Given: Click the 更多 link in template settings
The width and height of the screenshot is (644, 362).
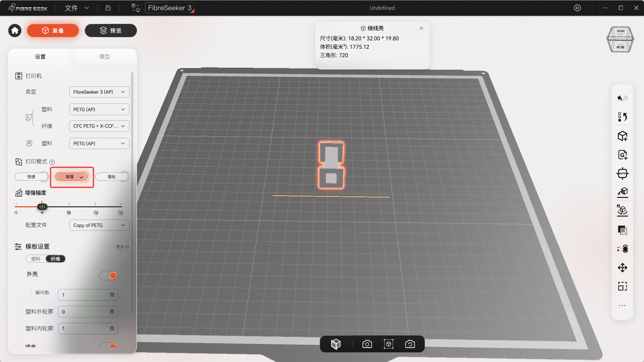Looking at the screenshot, I should tap(123, 247).
